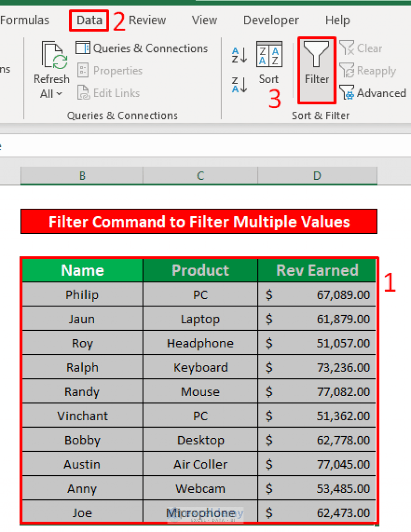Select revenue cell 67,089.00

coord(317,294)
